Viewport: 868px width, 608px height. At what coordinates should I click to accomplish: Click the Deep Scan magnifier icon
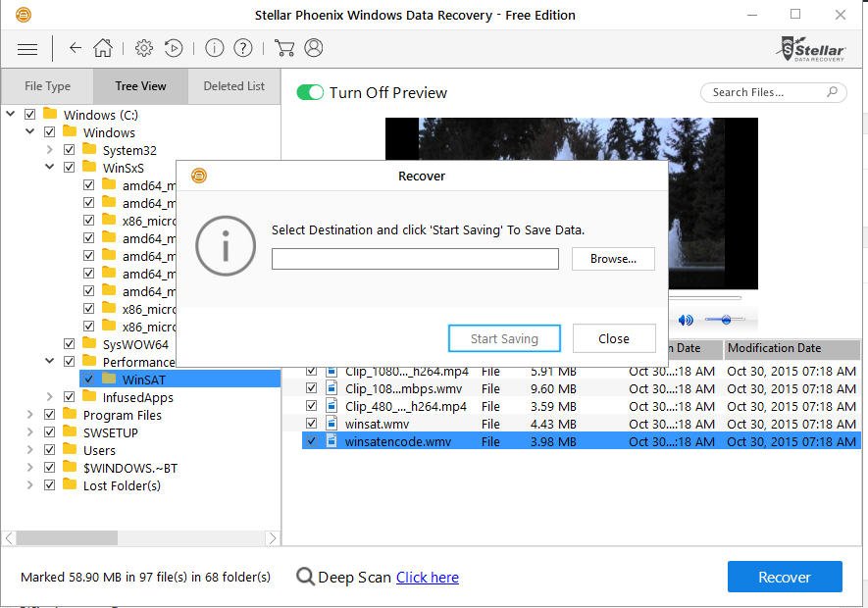(x=305, y=577)
